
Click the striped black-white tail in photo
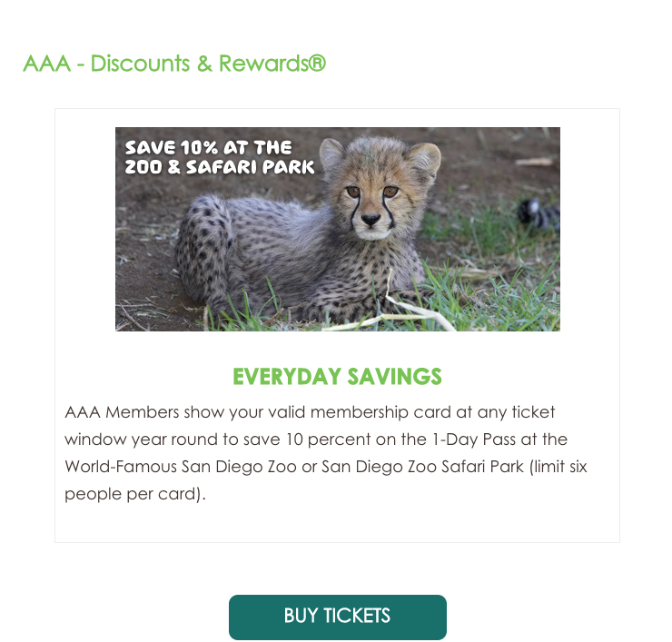[539, 213]
